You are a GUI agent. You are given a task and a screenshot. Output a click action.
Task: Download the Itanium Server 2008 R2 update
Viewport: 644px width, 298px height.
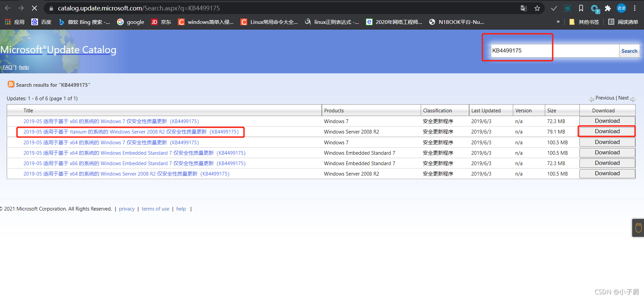point(607,132)
